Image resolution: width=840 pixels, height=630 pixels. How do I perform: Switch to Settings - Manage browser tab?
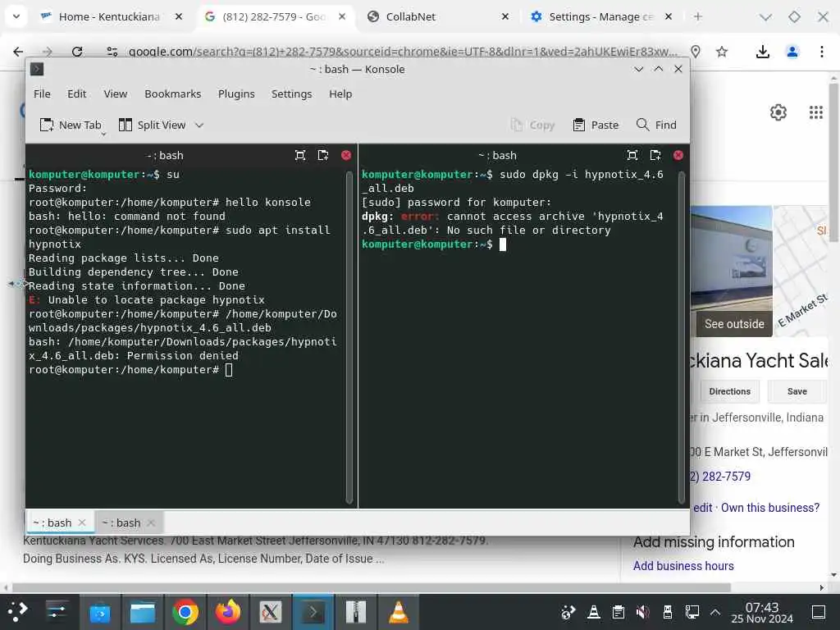point(601,16)
